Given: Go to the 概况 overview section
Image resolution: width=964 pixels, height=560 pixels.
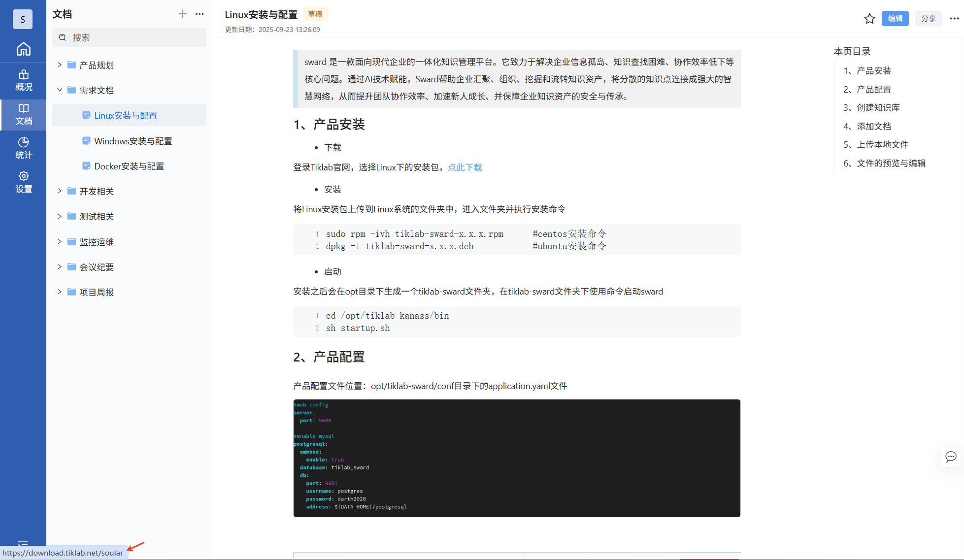Looking at the screenshot, I should [x=23, y=81].
